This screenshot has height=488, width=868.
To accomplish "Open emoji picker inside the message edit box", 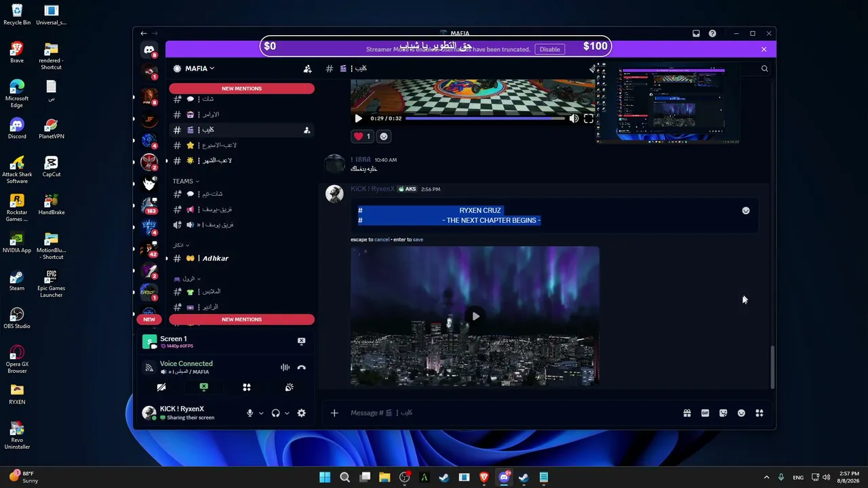I will [746, 211].
